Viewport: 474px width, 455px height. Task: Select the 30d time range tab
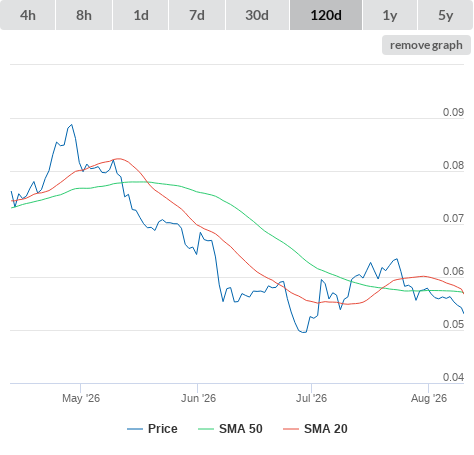[257, 15]
